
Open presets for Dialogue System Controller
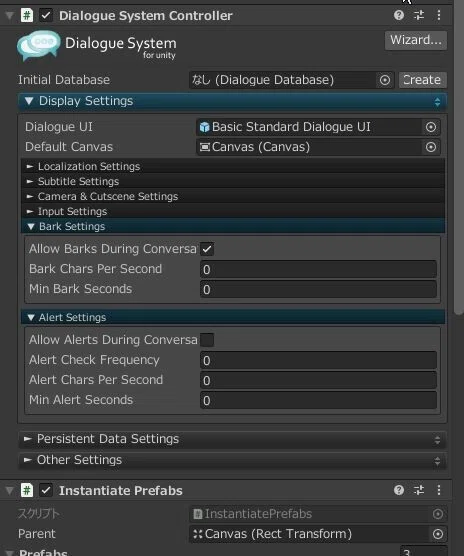point(419,15)
